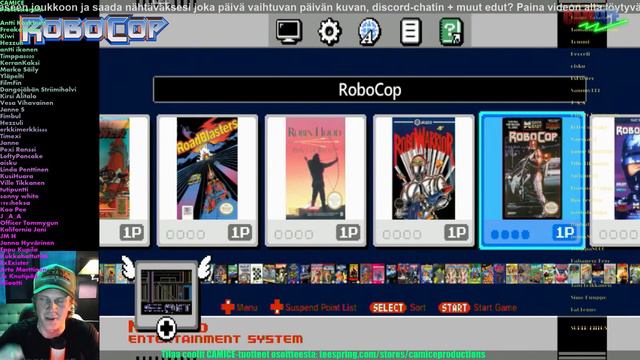Open the green Manuals book icon
The image size is (640, 360).
point(451,31)
